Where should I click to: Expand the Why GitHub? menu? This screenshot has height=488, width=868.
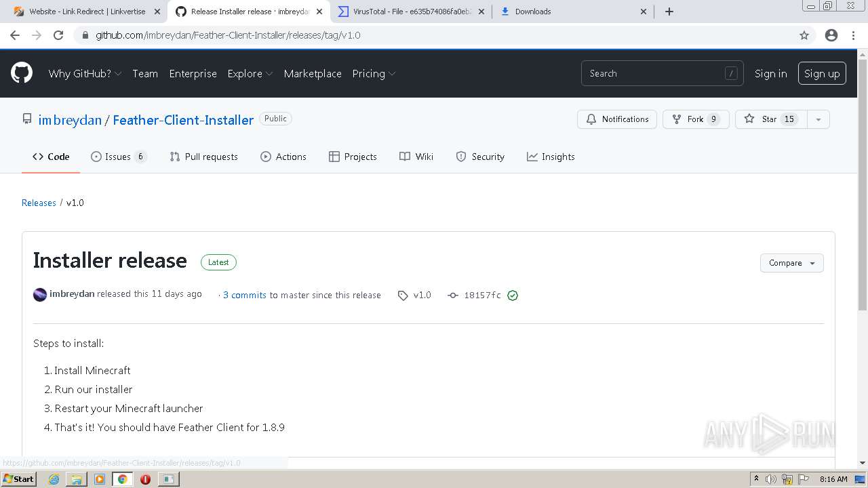pos(85,73)
